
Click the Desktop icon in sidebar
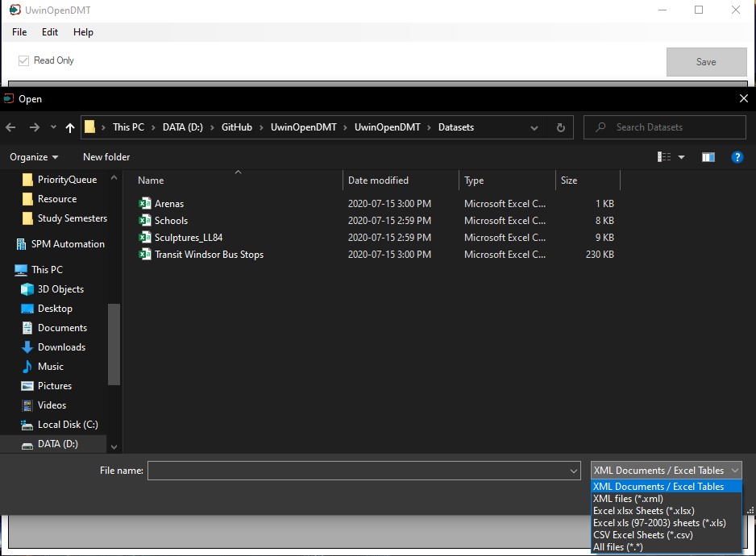pyautogui.click(x=27, y=309)
